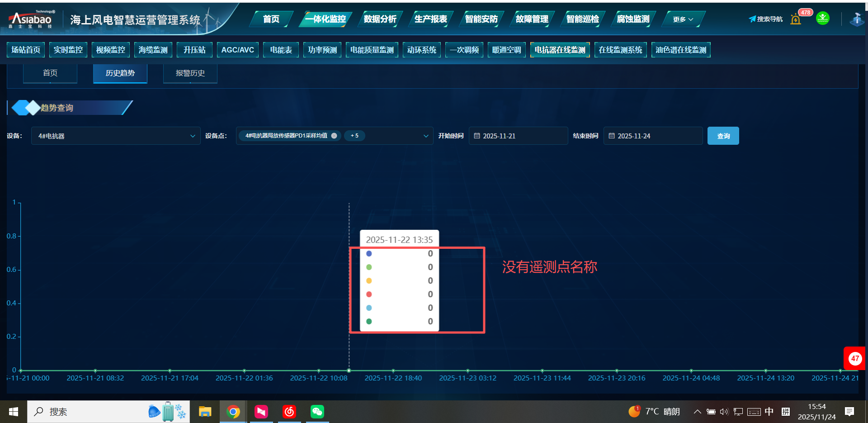Switch to the 首页 sub-tab

click(50, 73)
